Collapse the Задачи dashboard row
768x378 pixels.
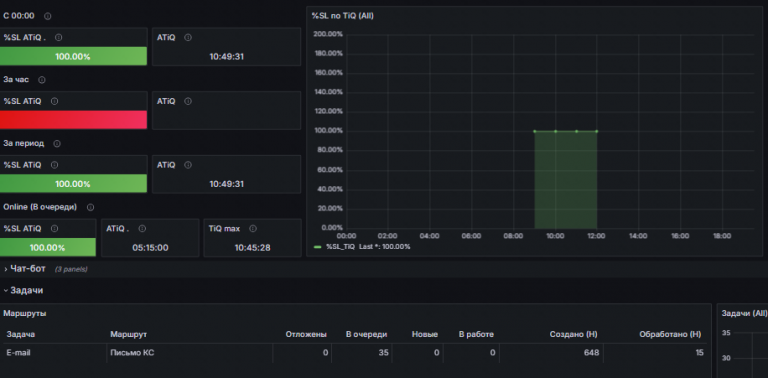[26, 290]
